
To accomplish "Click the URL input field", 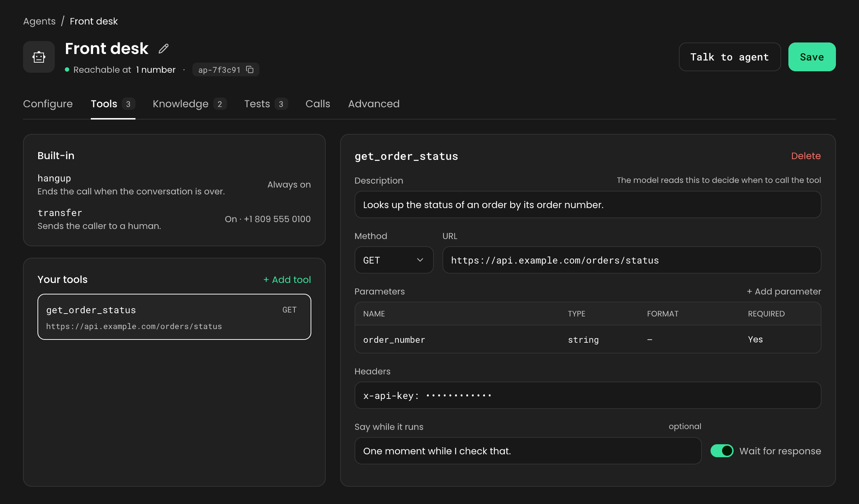I will 632,260.
